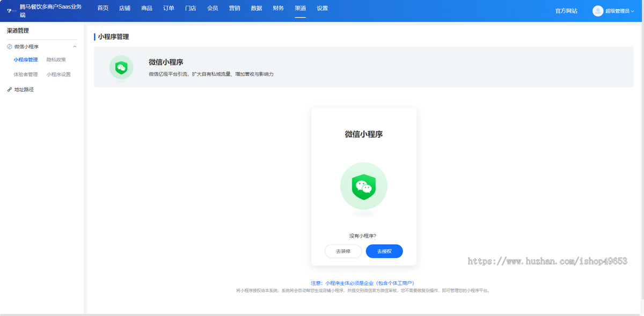Select the 渠道 menu tab

(x=301, y=8)
